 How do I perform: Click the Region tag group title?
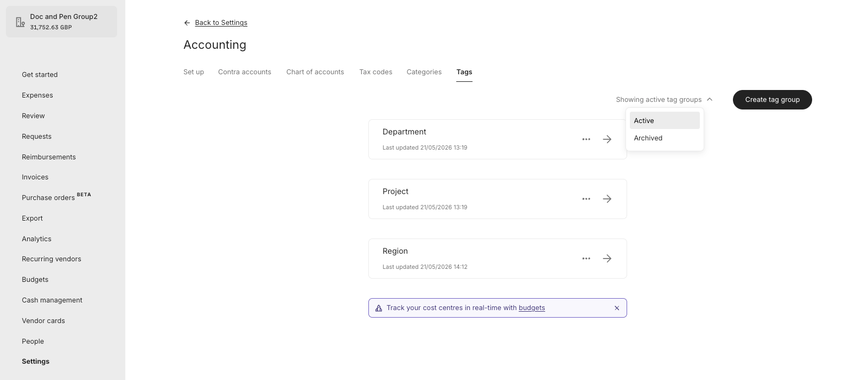coord(395,251)
